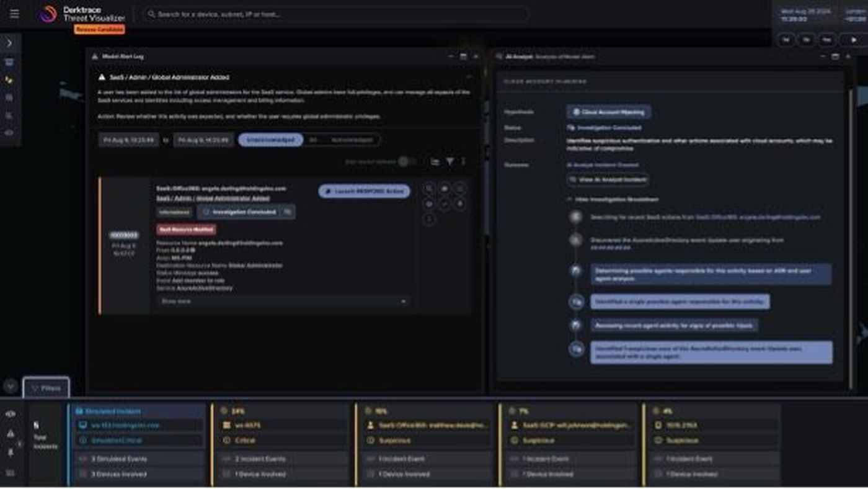Toggle the switch next to the list view icon
This screenshot has width=868, height=489.
pyautogui.click(x=406, y=161)
